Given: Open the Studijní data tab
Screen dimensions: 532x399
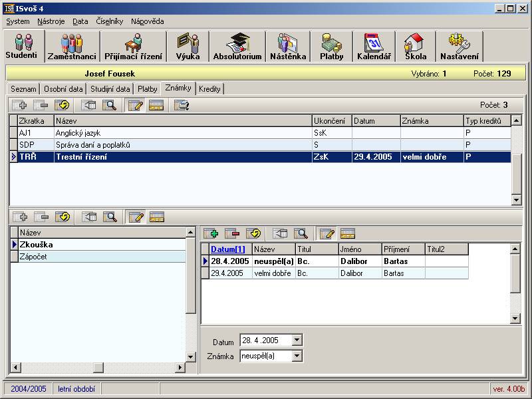Looking at the screenshot, I should (x=110, y=88).
